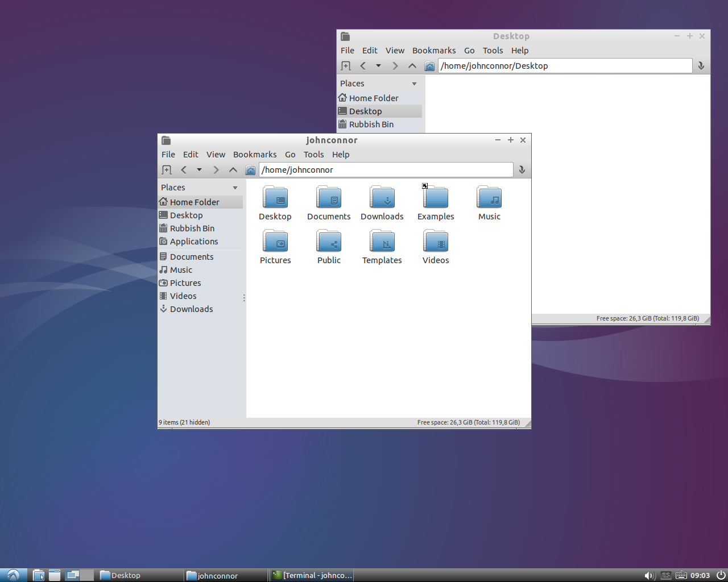Screen dimensions: 728x582
Task: Open Bookmarks menu in johnconnor window
Action: point(255,155)
